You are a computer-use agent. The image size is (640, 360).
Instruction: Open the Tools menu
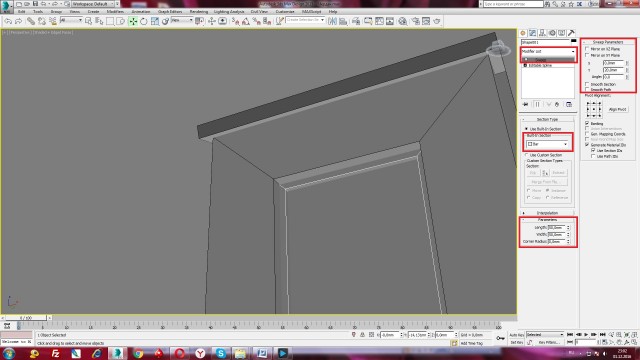click(x=38, y=11)
